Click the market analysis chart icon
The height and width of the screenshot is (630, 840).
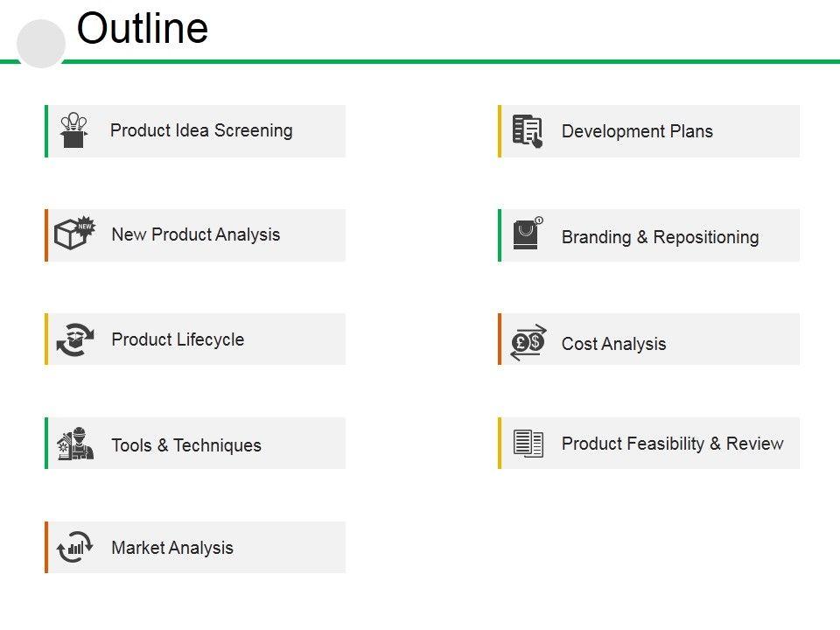coord(75,547)
